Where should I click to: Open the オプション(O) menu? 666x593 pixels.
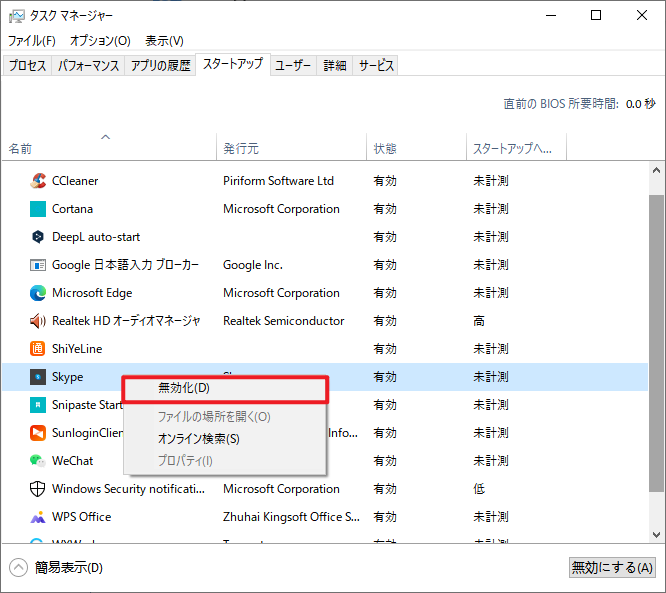point(100,41)
